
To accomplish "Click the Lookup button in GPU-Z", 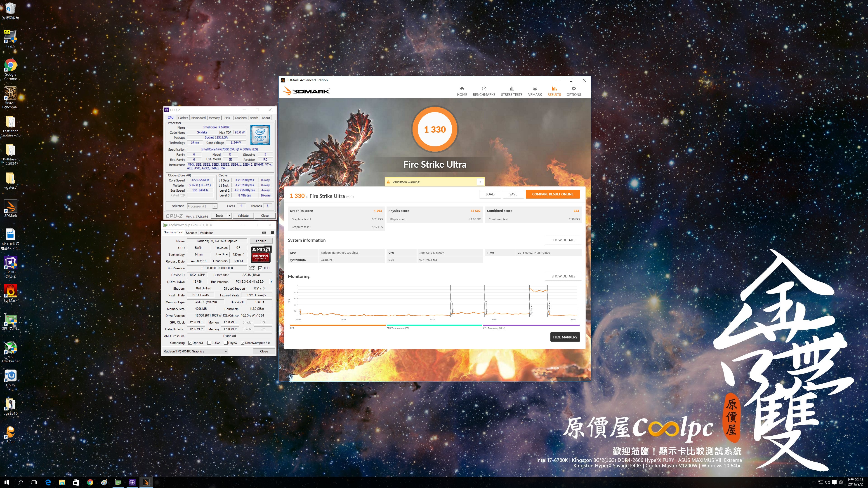I will coord(261,241).
